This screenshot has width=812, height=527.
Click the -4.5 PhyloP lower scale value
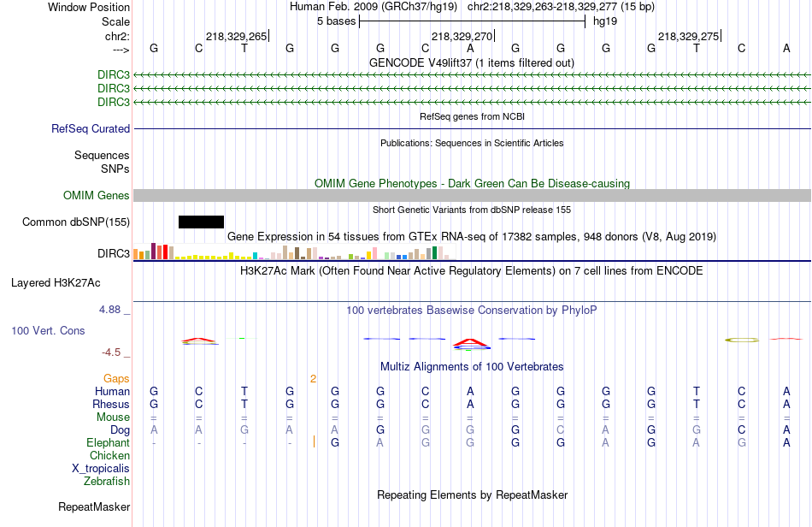coord(111,352)
